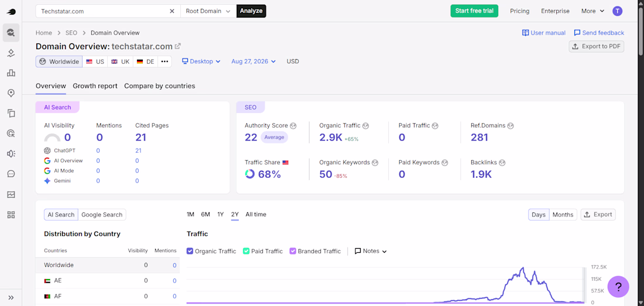The width and height of the screenshot is (644, 306).
Task: Open the chat-bubble Social sidebar icon
Action: [11, 174]
